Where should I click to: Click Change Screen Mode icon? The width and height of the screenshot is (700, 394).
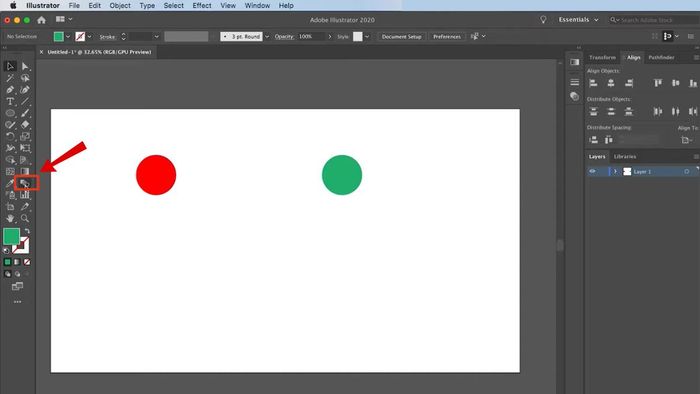17,286
